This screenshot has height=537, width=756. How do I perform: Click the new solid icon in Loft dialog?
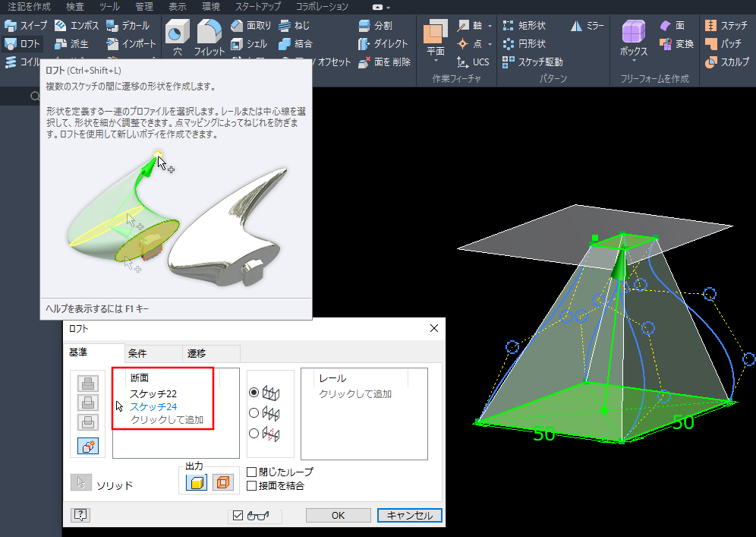click(x=88, y=446)
